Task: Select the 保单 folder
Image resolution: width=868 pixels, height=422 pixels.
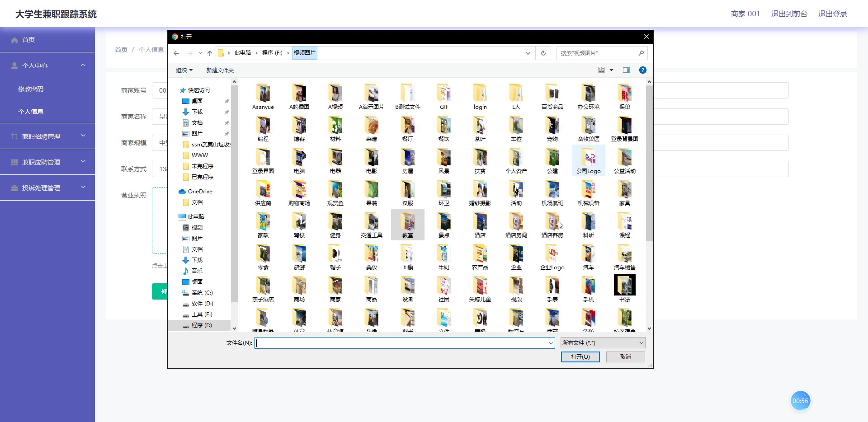Action: 625,97
